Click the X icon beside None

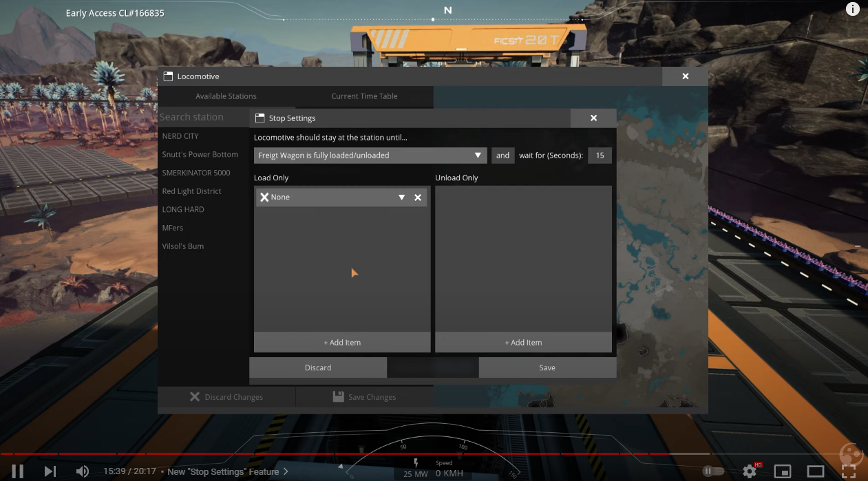[x=264, y=197]
